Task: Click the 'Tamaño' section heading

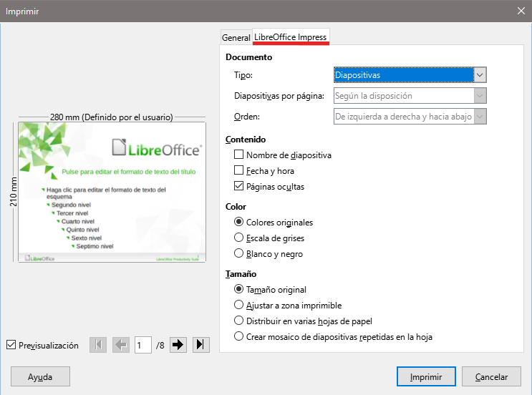Action: click(x=241, y=273)
